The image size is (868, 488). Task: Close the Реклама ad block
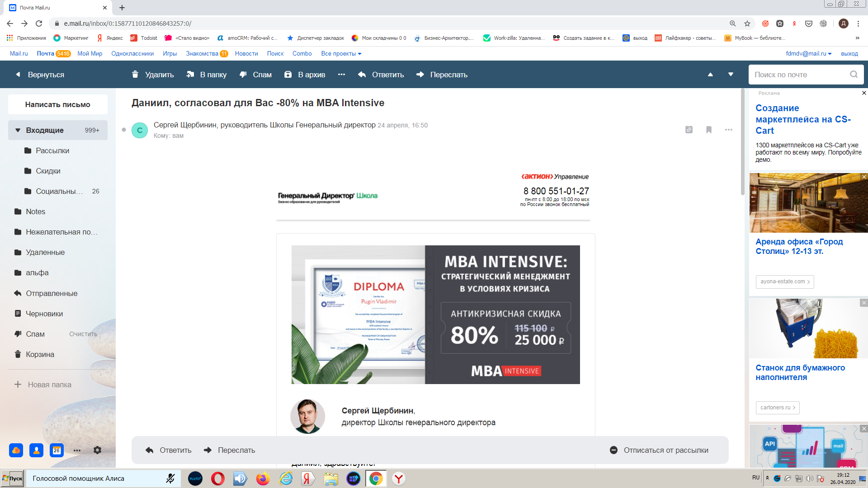pos(864,93)
